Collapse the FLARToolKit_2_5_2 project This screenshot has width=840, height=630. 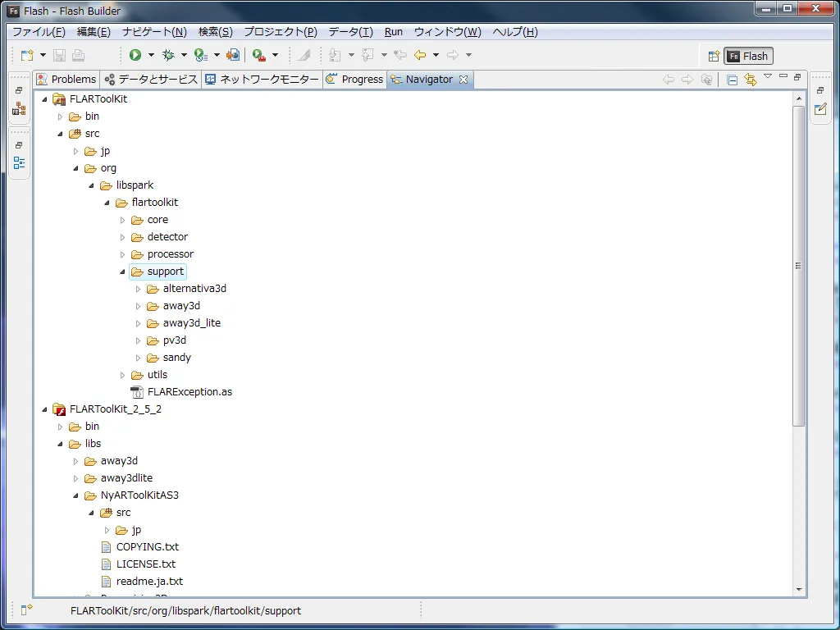[x=44, y=409]
